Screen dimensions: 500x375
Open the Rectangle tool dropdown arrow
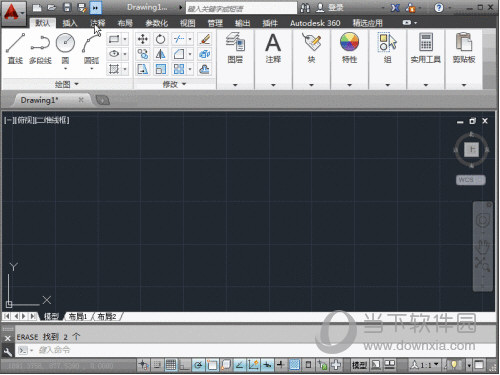125,39
